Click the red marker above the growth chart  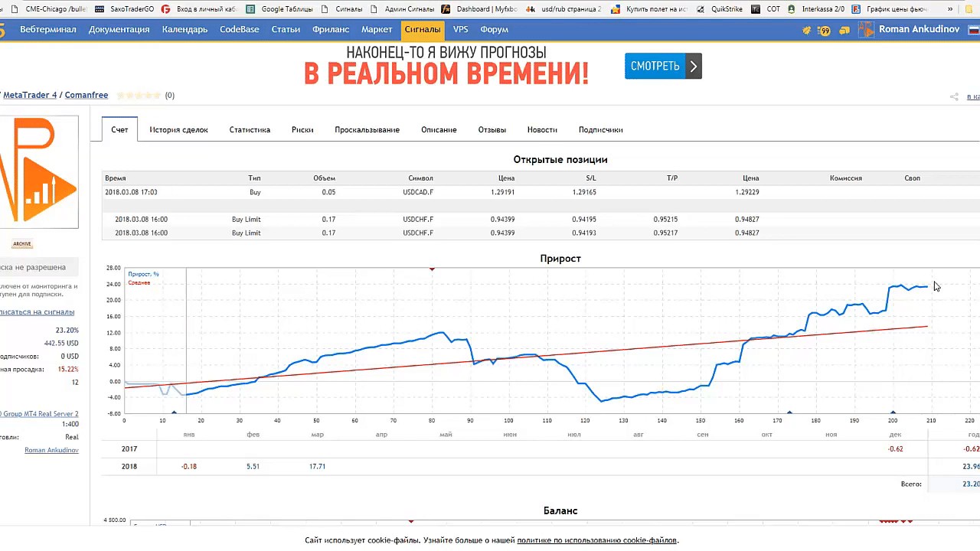click(x=433, y=269)
